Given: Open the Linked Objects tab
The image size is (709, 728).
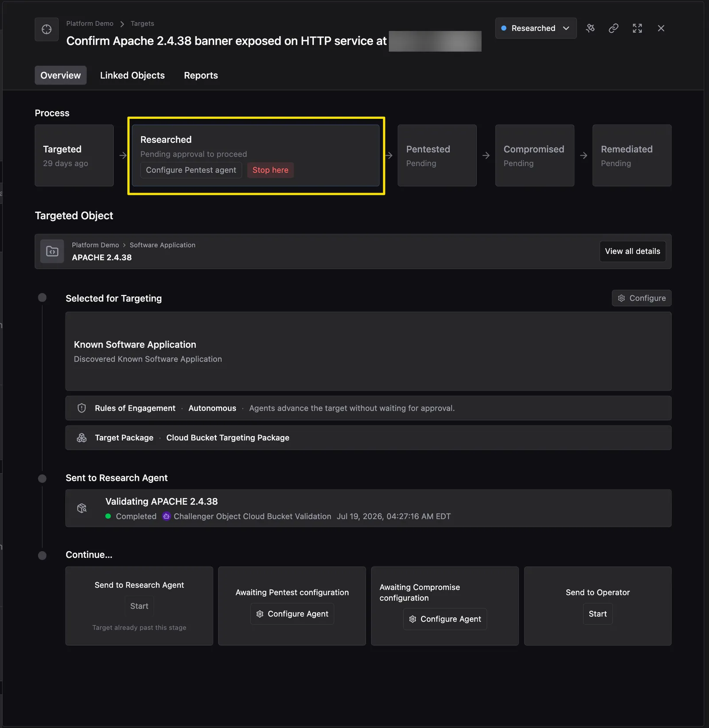Looking at the screenshot, I should click(x=132, y=75).
